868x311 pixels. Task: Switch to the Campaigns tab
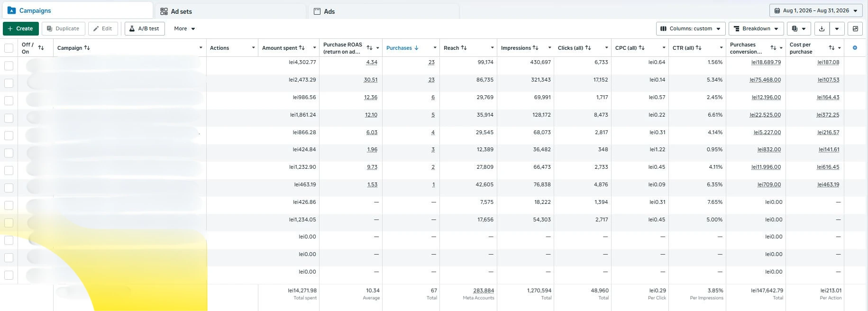point(77,10)
